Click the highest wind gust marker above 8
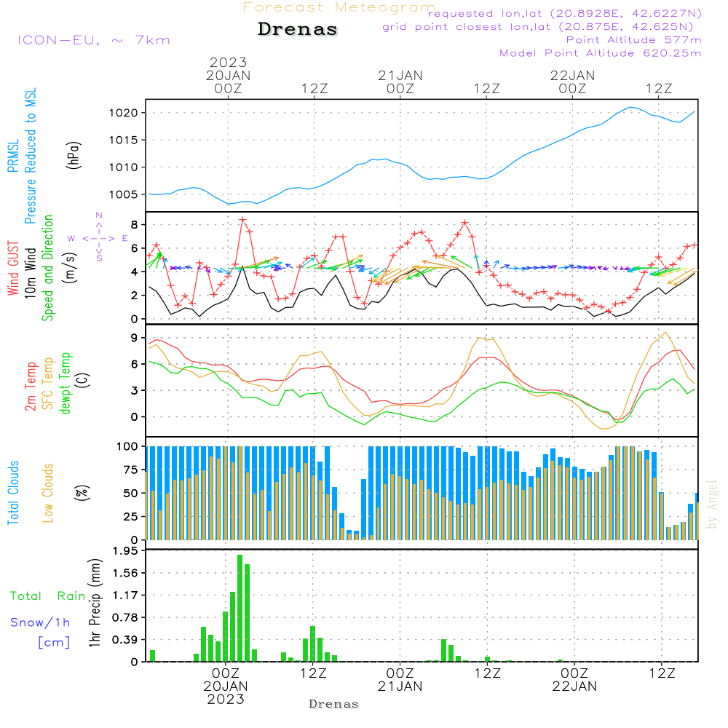 pos(242,220)
